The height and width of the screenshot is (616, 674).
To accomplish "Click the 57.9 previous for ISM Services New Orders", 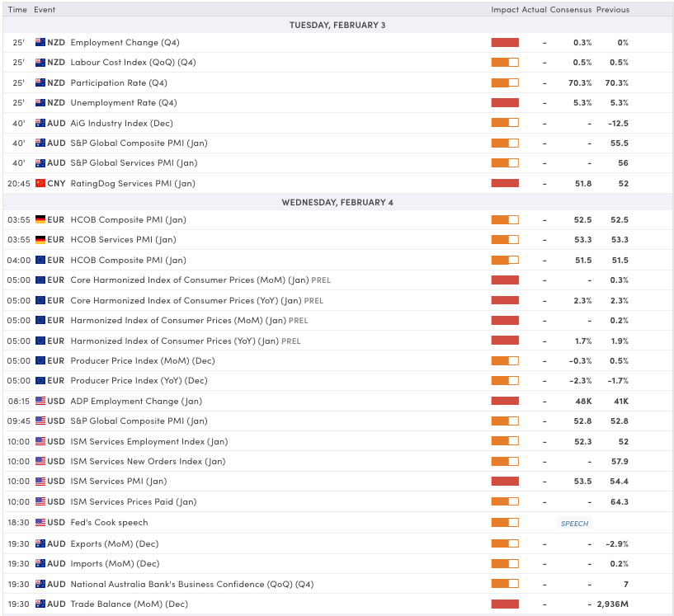I will 620,461.
